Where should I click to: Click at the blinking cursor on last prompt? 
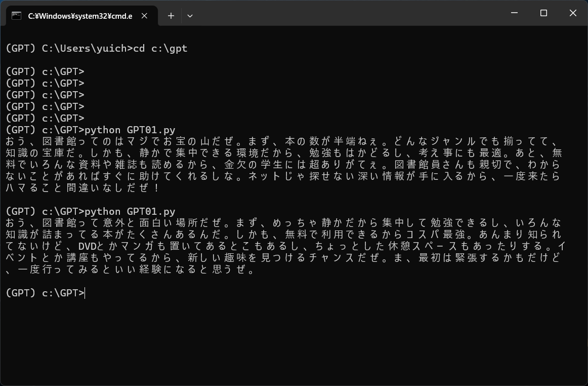(85, 293)
